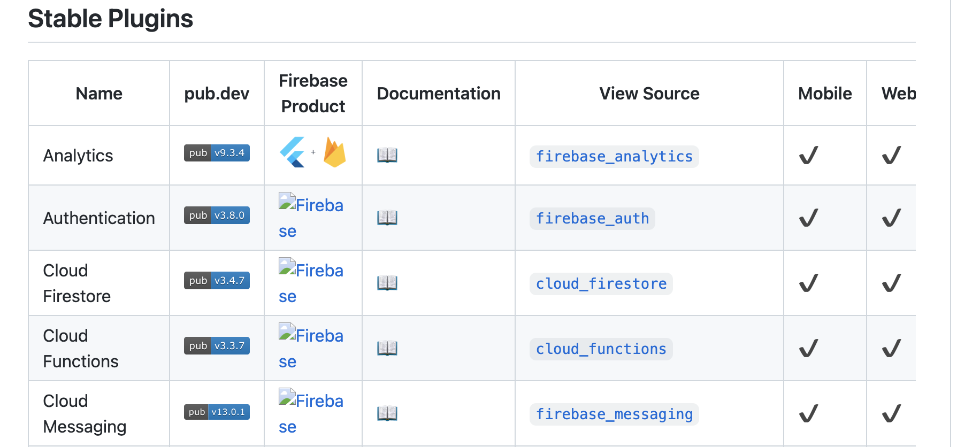980x447 pixels.
Task: Open the Cloud Firestore documentation book icon
Action: click(x=387, y=283)
